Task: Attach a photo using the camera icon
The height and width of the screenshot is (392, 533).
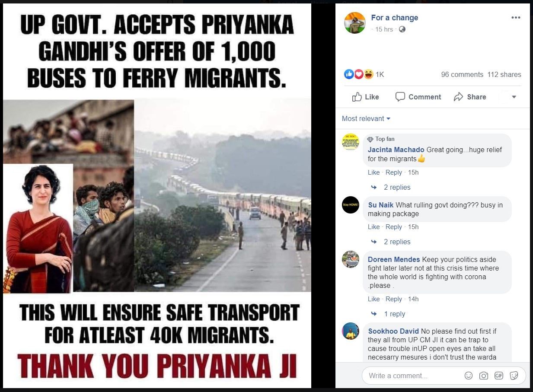Action: [484, 376]
